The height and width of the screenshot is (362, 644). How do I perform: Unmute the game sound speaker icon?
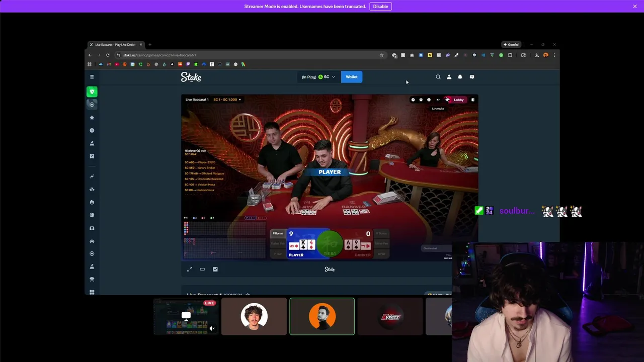pyautogui.click(x=438, y=100)
